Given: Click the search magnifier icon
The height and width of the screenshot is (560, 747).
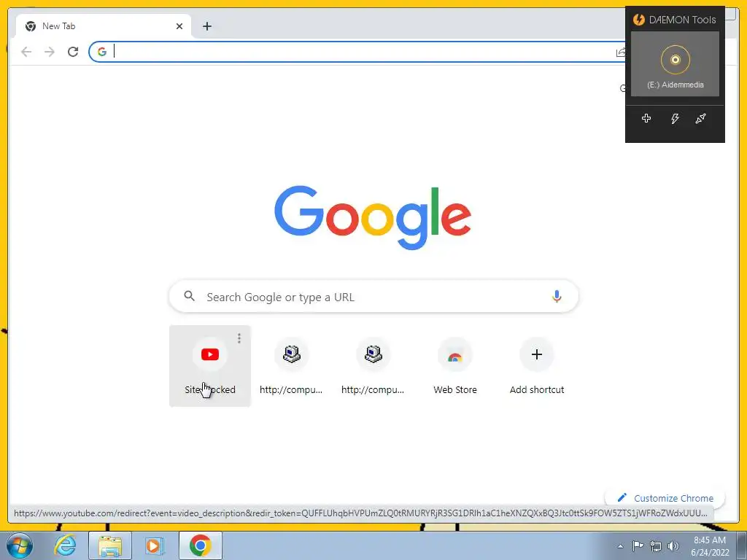Looking at the screenshot, I should [189, 296].
